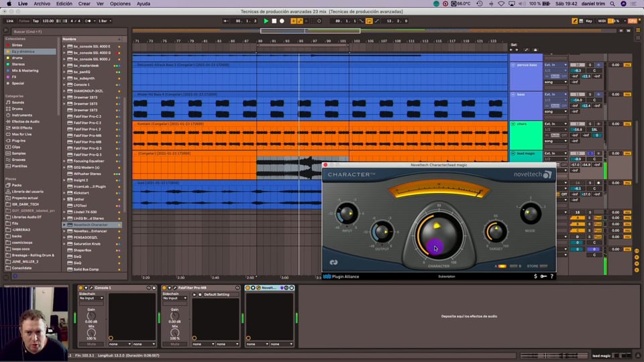The height and width of the screenshot is (362, 644).
Task: Open the Proyecto actual place in browser
Action: [25, 198]
